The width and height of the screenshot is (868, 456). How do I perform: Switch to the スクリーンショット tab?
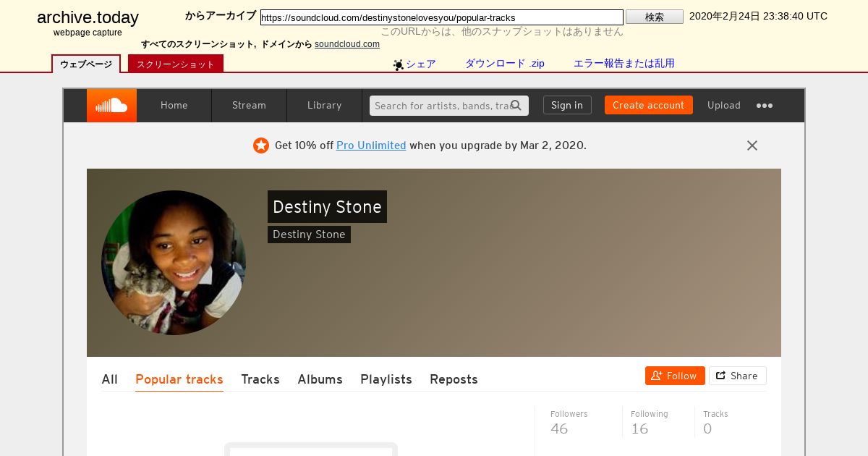point(176,64)
